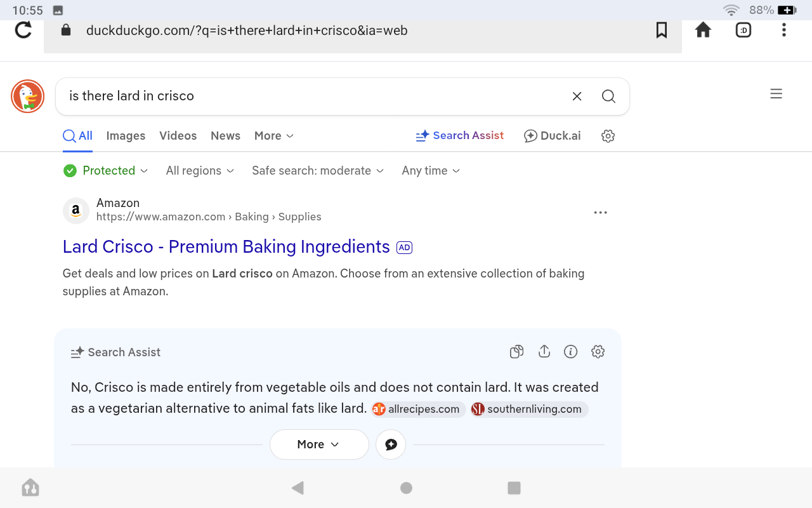Share the Search Assist answer

click(x=544, y=352)
